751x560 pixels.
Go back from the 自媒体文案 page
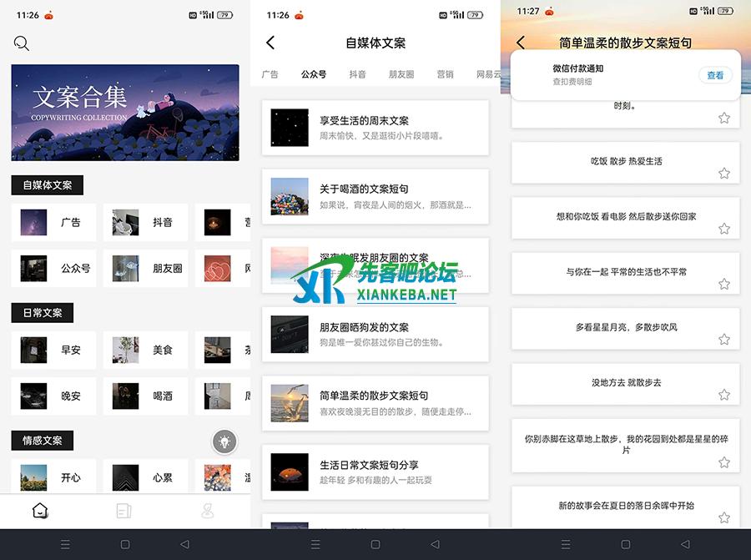pyautogui.click(x=270, y=43)
